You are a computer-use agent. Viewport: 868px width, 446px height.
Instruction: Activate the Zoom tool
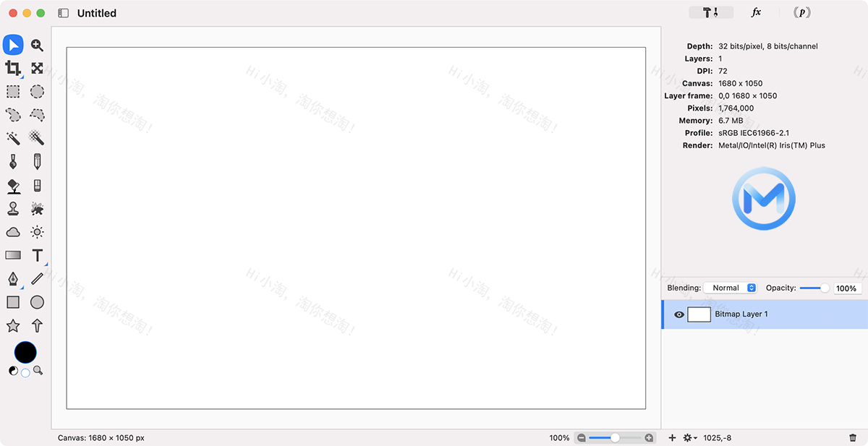[x=37, y=45]
